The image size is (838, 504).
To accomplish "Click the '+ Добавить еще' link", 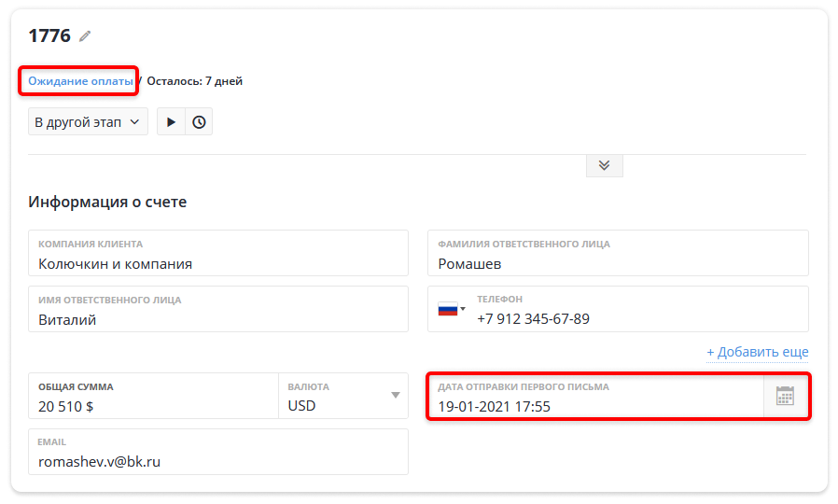I will click(x=758, y=352).
